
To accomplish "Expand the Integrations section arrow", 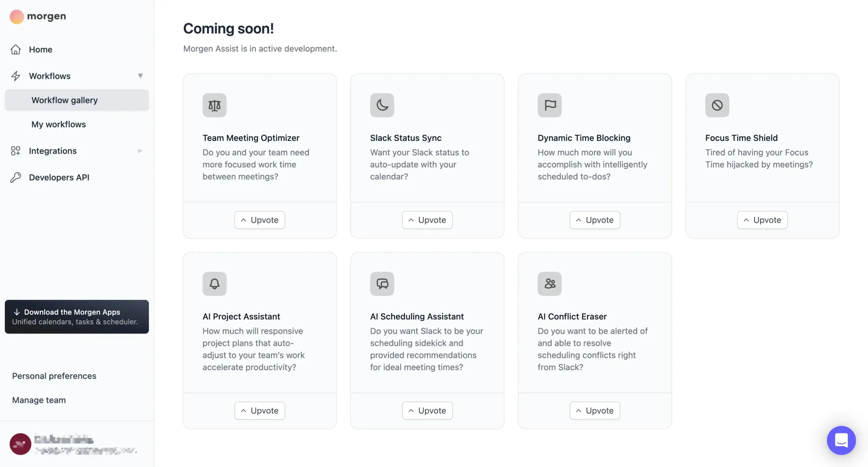I will pos(140,151).
